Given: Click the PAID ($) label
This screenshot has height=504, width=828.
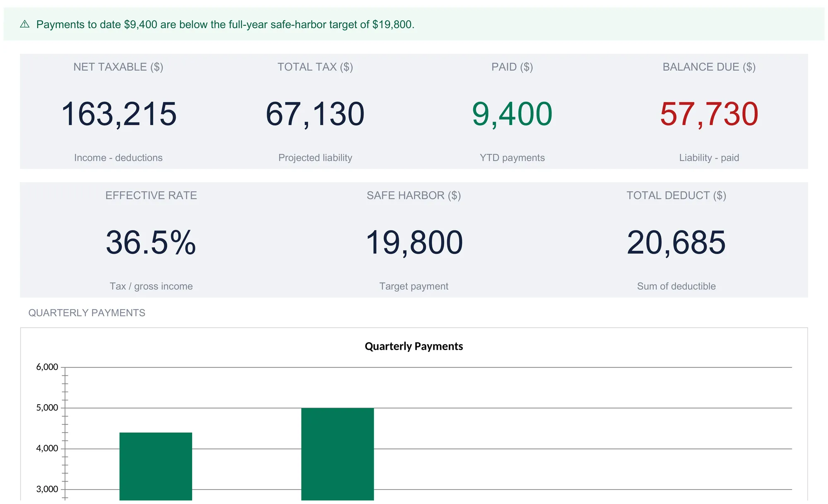Looking at the screenshot, I should (x=512, y=67).
